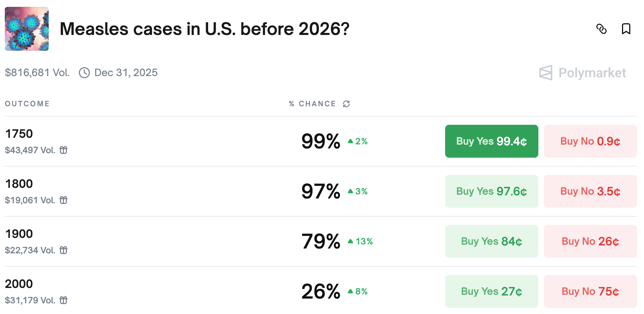Click the rewards gift icon for 1800
Viewport: 644px width, 314px height.
(63, 200)
